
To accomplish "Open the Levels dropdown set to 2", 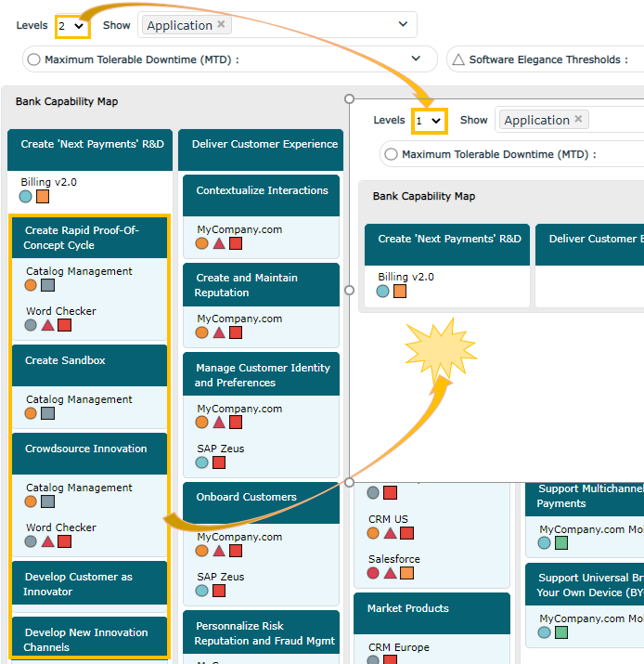I will pos(71,26).
